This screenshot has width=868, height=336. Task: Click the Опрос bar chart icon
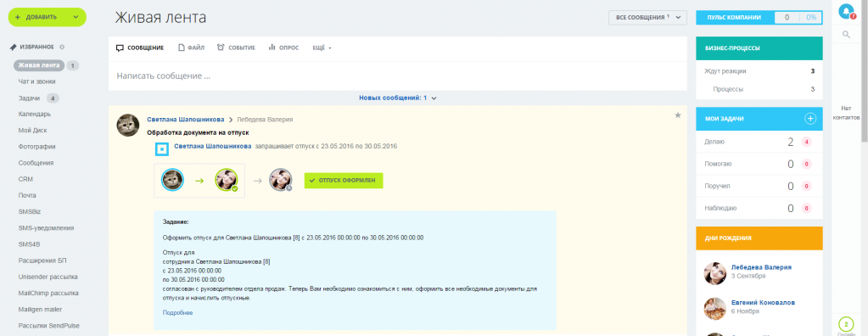pyautogui.click(x=272, y=48)
